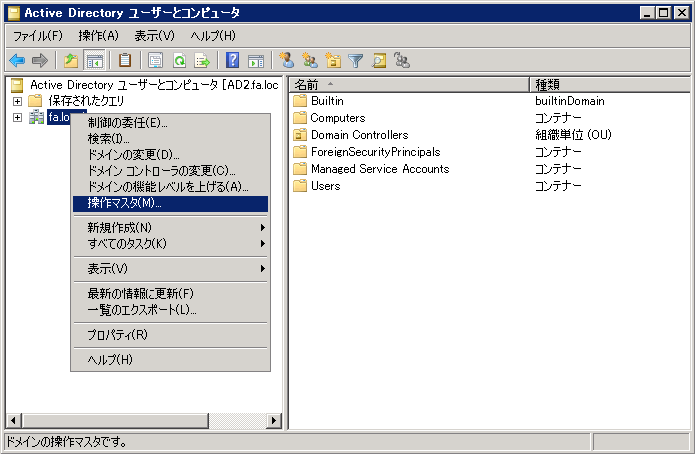Expand the 保存されたクエリ tree node

17,101
